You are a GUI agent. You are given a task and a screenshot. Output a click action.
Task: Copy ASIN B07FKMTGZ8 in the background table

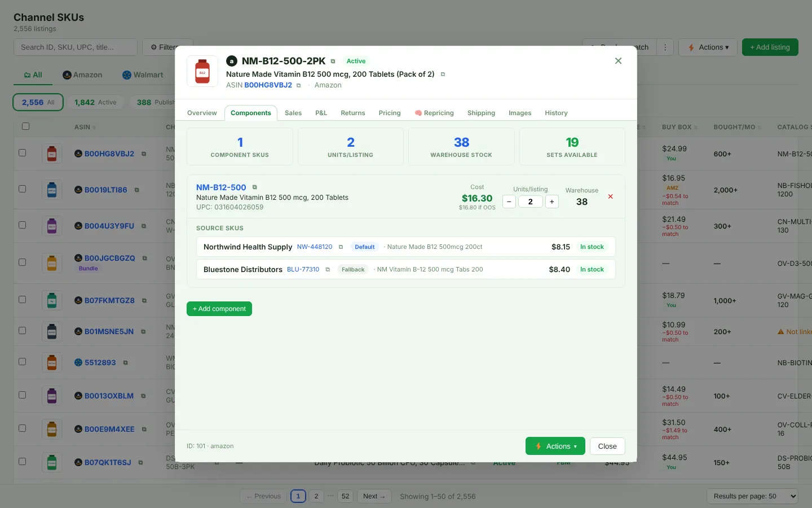coord(144,301)
